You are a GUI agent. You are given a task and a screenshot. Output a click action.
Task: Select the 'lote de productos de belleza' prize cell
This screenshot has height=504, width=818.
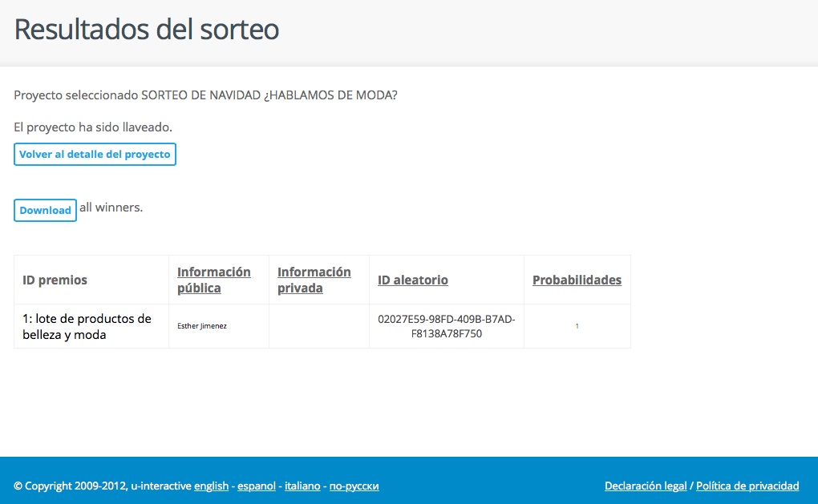[87, 326]
